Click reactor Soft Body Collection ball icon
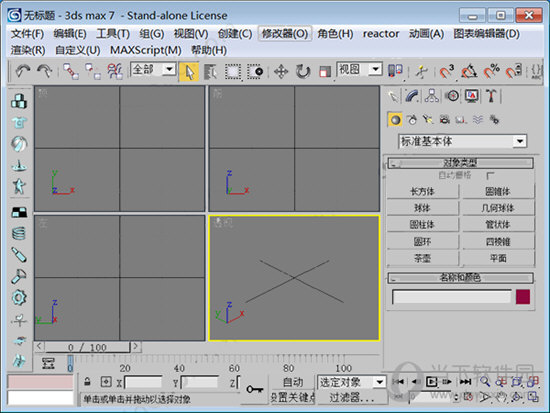The width and height of the screenshot is (550, 413). pyautogui.click(x=19, y=144)
